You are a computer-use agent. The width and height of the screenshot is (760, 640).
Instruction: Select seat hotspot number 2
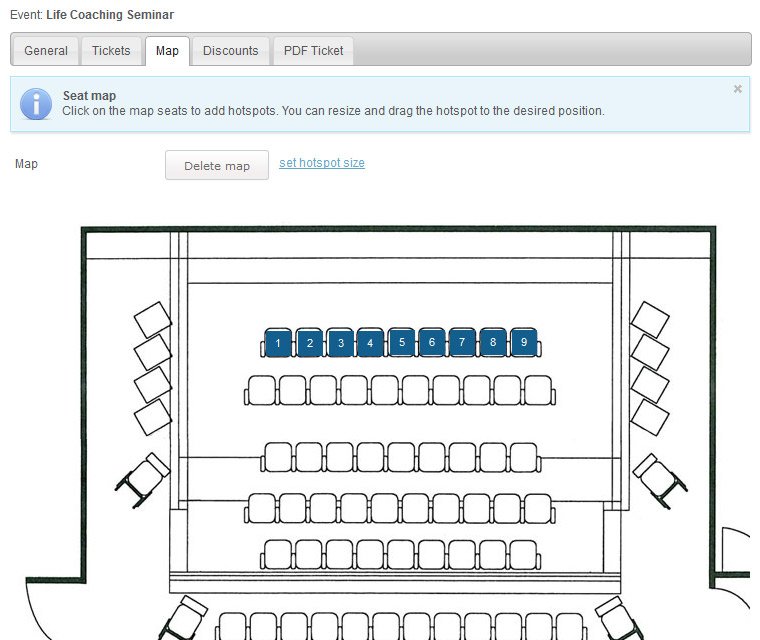tap(310, 343)
